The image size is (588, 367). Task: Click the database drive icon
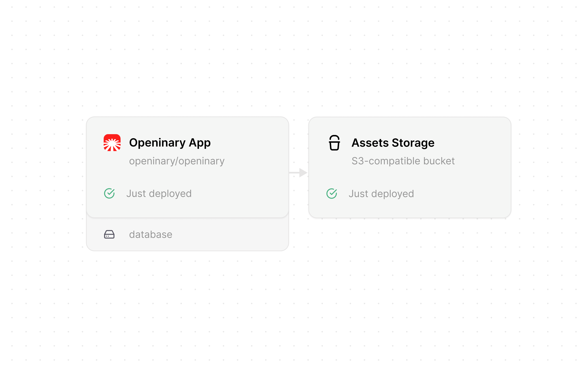pyautogui.click(x=109, y=234)
